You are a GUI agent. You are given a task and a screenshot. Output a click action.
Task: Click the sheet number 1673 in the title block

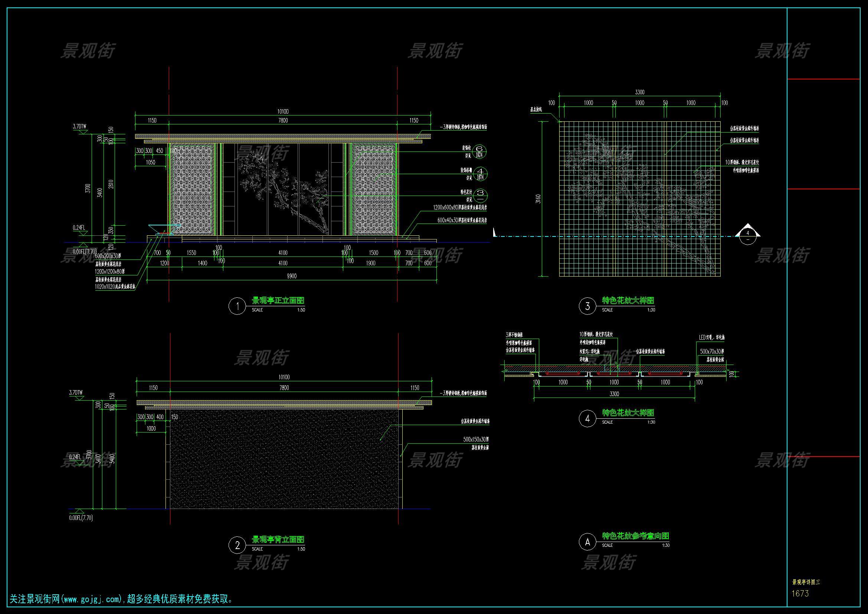point(800,593)
